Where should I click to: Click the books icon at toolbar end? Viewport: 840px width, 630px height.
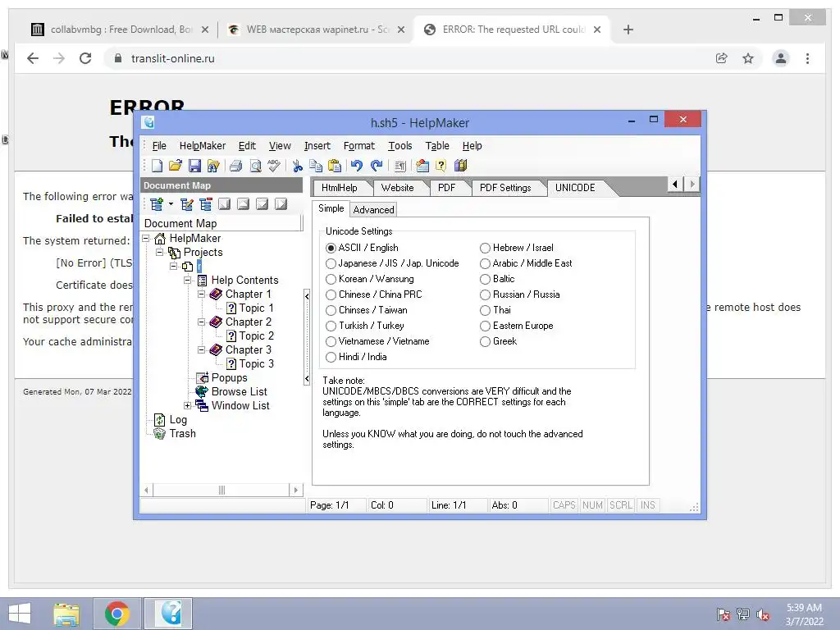point(461,166)
